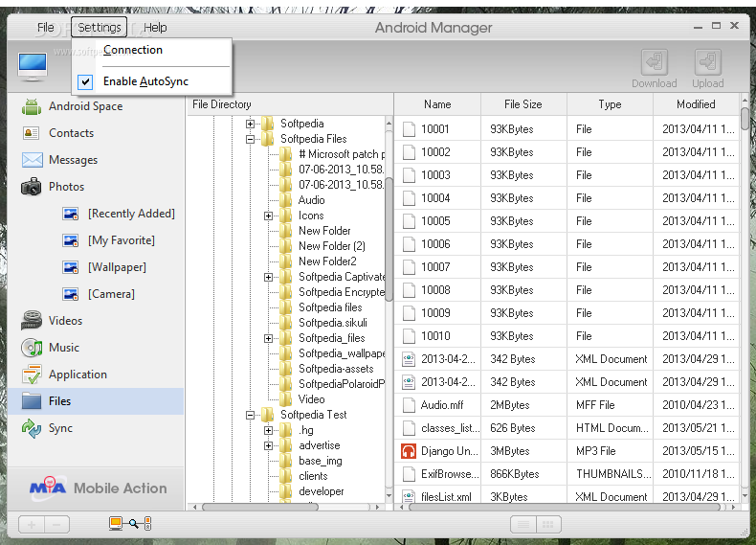Image resolution: width=756 pixels, height=545 pixels.
Task: Open the Messages envelope icon
Action: (x=32, y=160)
